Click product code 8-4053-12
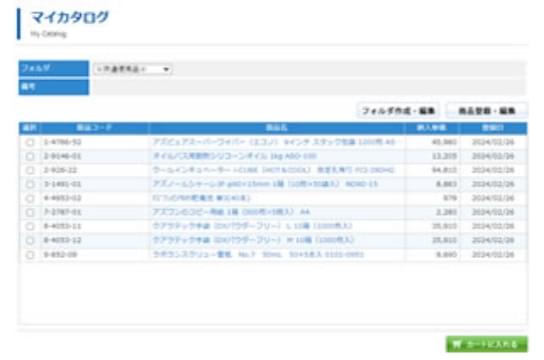This screenshot has height=360, width=544. [62, 240]
